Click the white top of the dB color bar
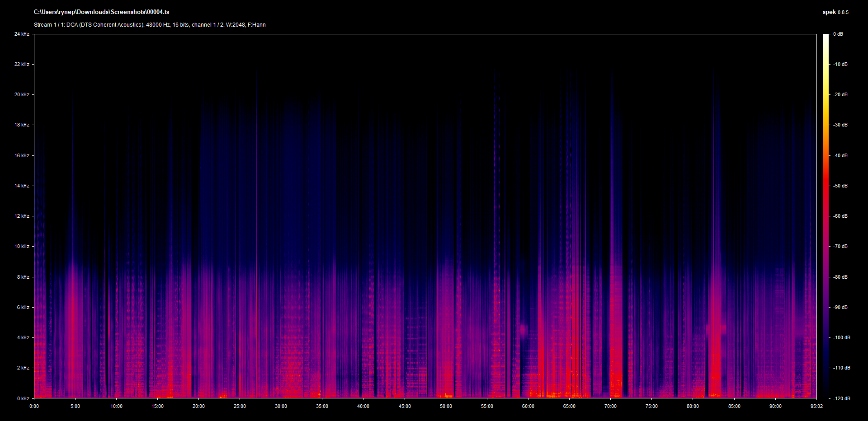Screen dimensions: 868x421 [826, 36]
